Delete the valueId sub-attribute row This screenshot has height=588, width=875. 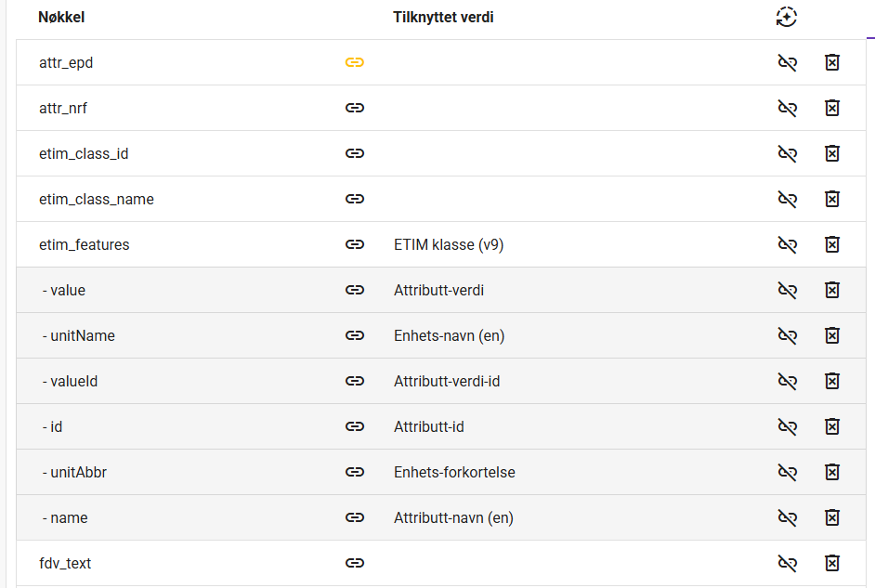point(832,381)
